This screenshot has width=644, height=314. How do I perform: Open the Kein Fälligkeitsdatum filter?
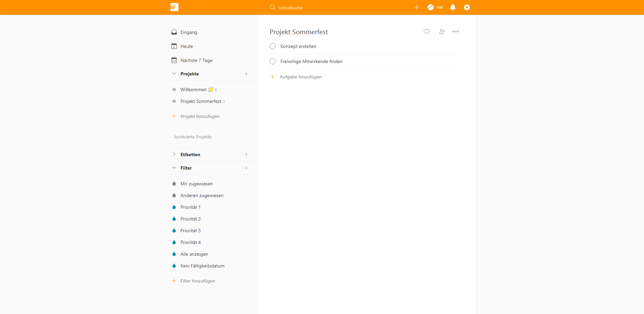click(x=203, y=266)
